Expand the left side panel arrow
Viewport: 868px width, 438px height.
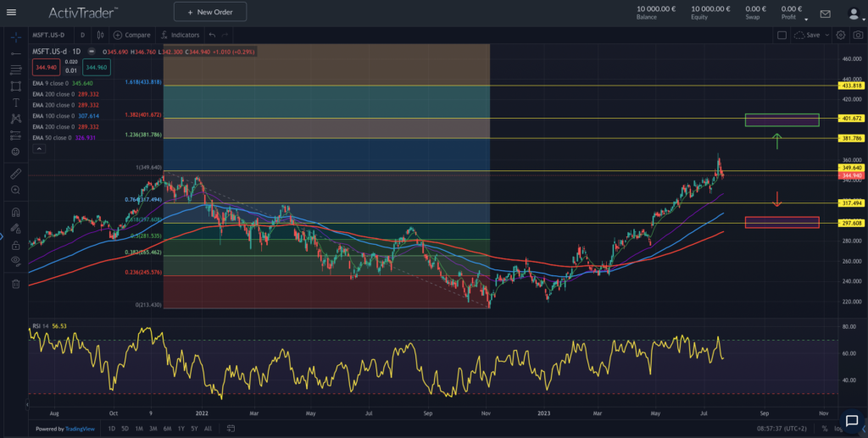(2, 236)
